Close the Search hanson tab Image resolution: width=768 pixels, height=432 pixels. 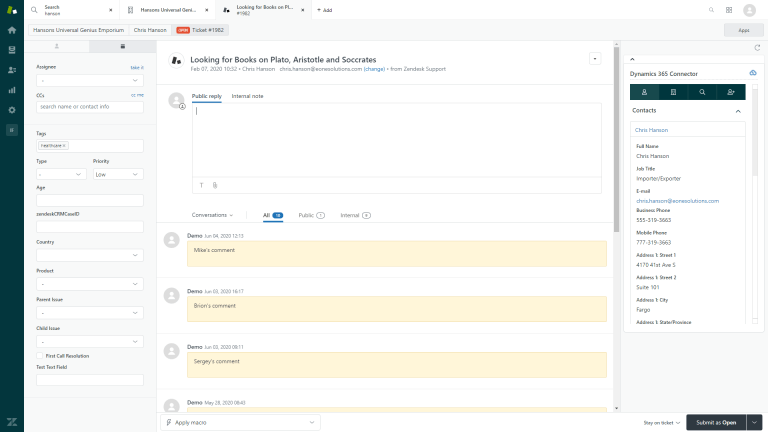111,10
